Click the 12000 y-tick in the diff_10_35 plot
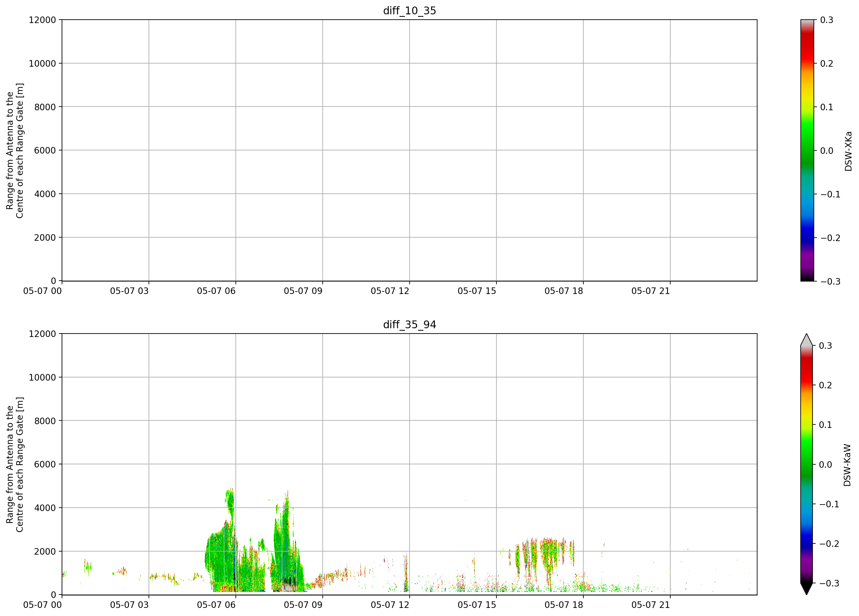The width and height of the screenshot is (859, 616). coord(42,20)
